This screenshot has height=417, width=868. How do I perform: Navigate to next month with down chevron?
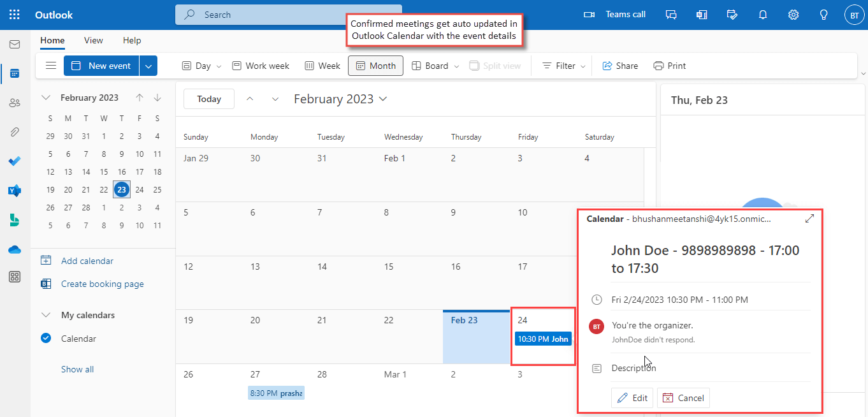point(275,99)
